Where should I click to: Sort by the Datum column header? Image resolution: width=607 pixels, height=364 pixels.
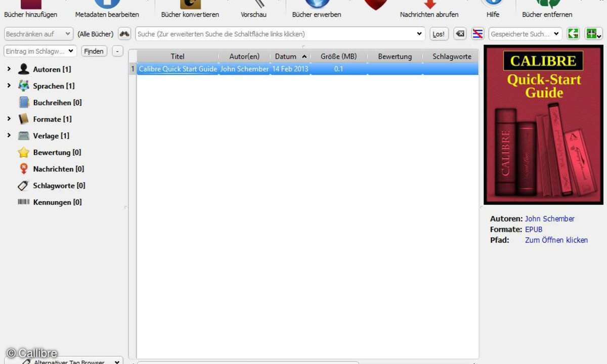tap(290, 57)
